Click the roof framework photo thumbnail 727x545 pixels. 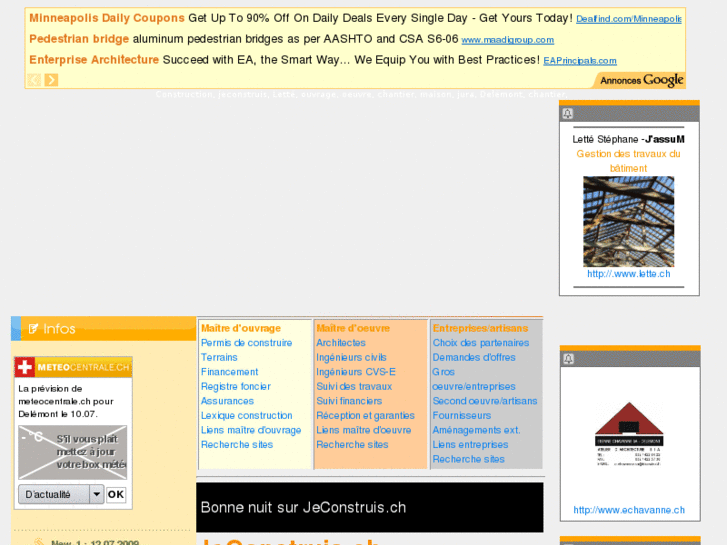point(629,221)
